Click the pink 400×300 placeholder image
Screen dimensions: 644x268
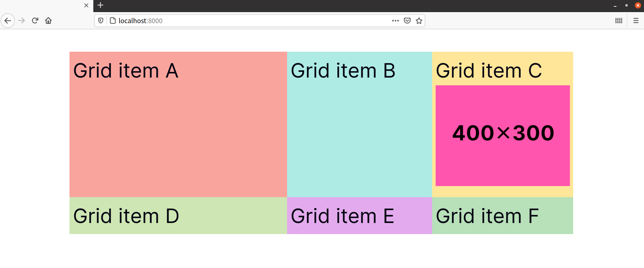pos(502,135)
